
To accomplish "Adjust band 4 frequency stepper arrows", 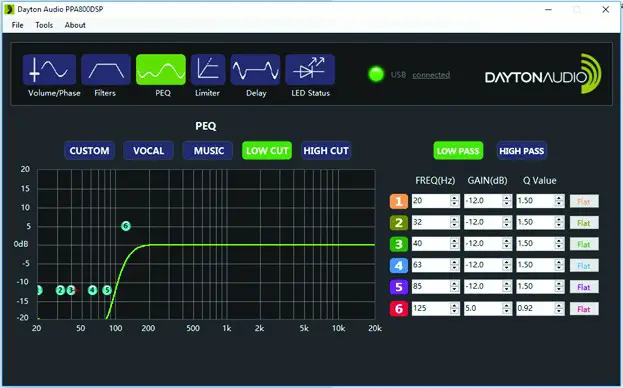I will [x=455, y=265].
